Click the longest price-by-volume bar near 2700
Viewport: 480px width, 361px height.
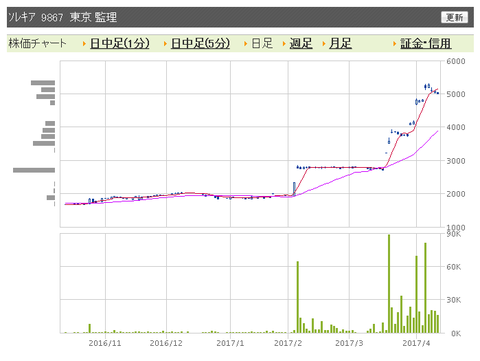click(34, 170)
